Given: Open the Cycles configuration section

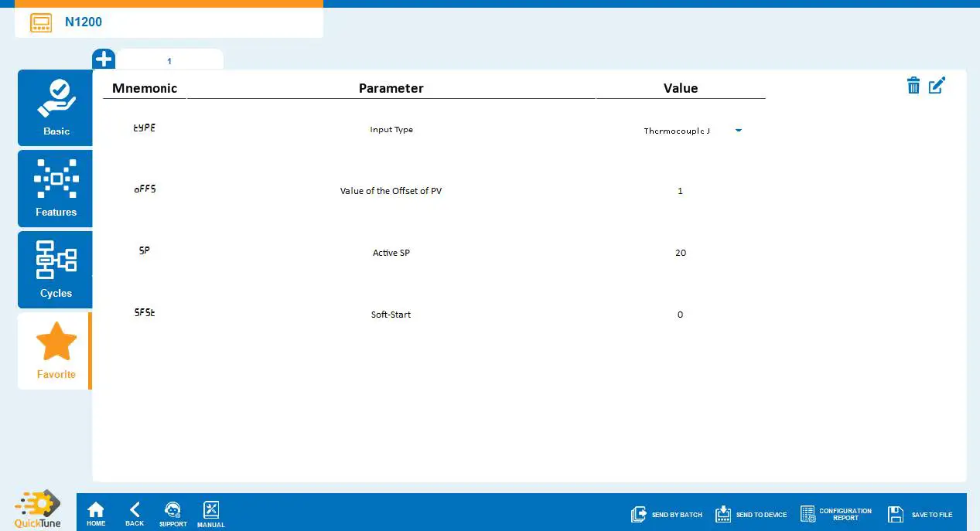Looking at the screenshot, I should coord(55,269).
